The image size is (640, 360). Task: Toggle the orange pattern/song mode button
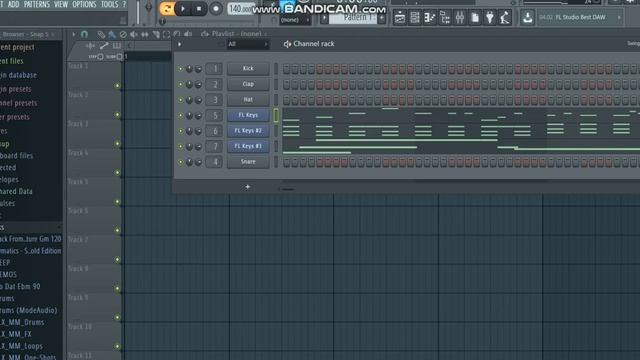click(x=167, y=9)
